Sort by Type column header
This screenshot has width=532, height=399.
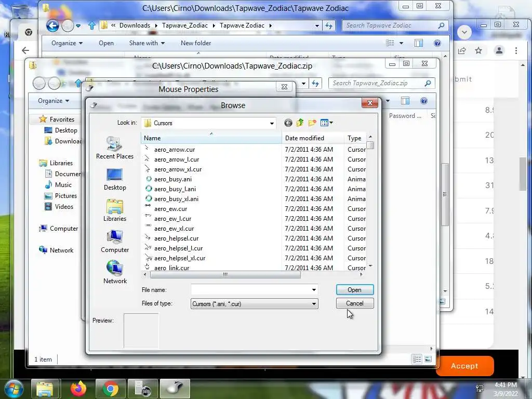click(355, 138)
